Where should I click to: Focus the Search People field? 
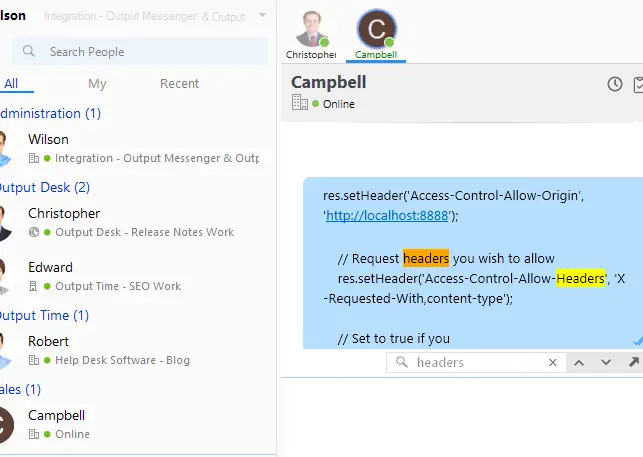[140, 52]
